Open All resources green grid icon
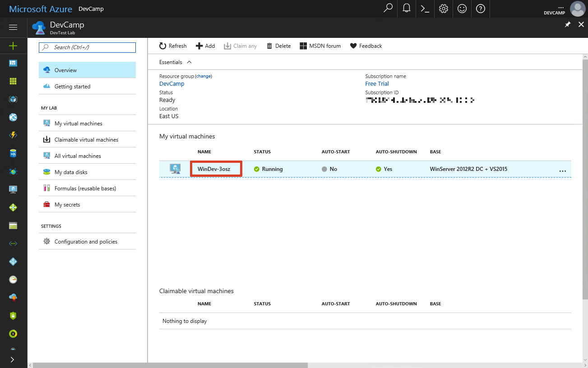This screenshot has height=368, width=588. (x=13, y=81)
